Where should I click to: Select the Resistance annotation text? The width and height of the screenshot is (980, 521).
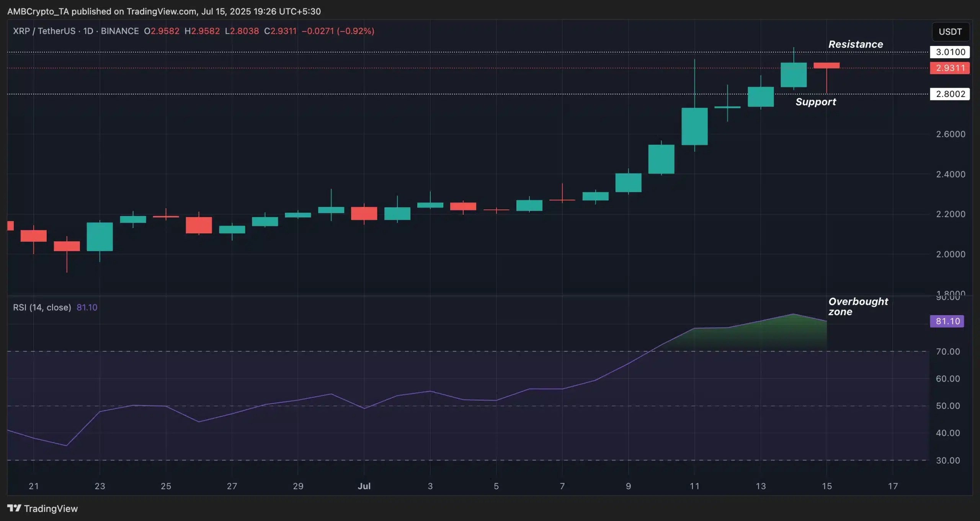click(856, 44)
